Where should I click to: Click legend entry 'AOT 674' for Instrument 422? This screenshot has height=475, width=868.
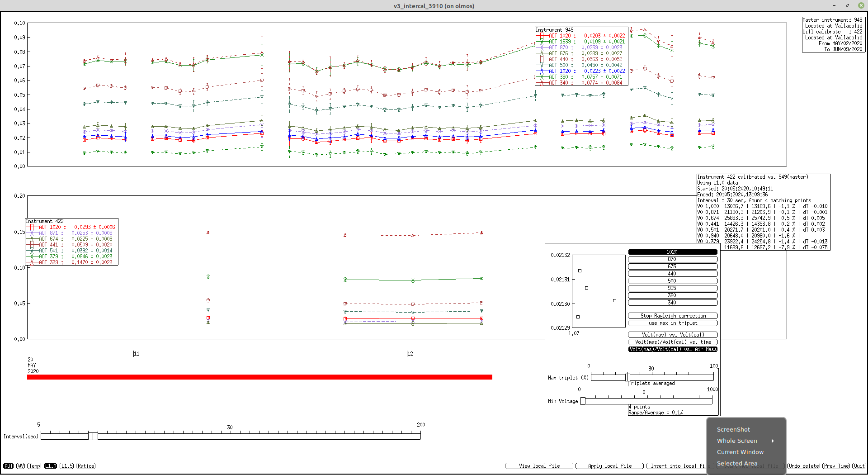[x=70, y=239]
